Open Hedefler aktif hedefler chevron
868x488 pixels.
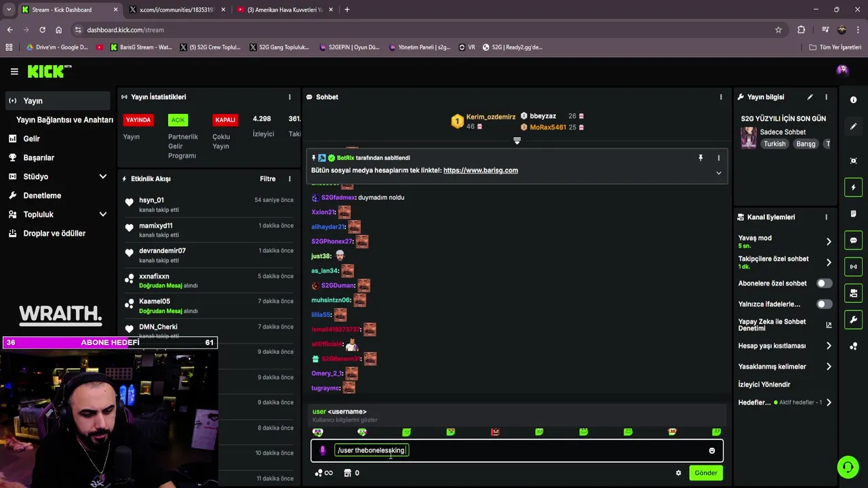[829, 403]
